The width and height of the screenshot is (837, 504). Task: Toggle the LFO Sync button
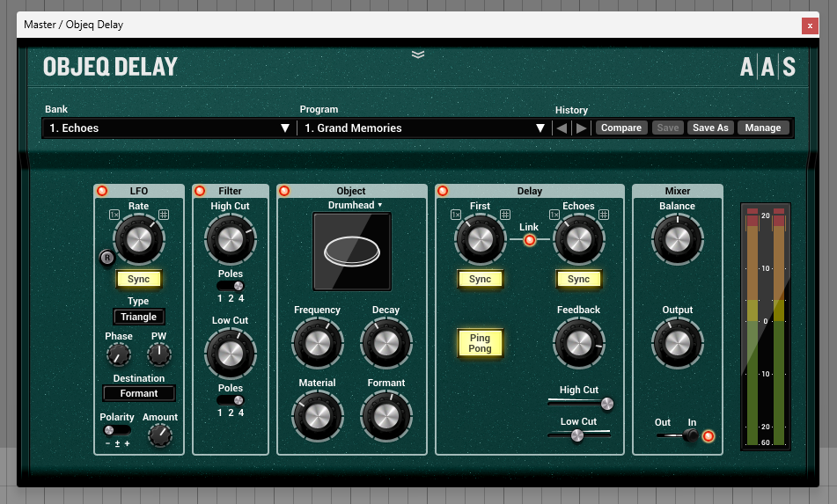[x=139, y=279]
